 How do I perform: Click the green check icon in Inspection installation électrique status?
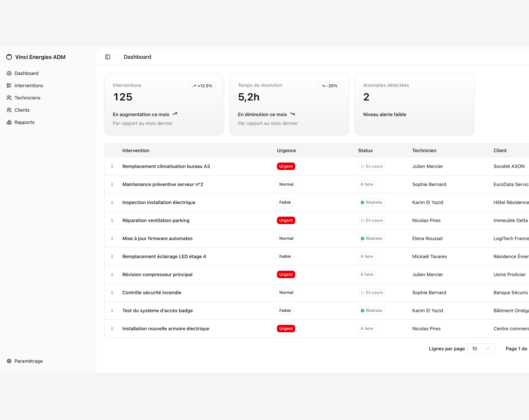coord(362,202)
